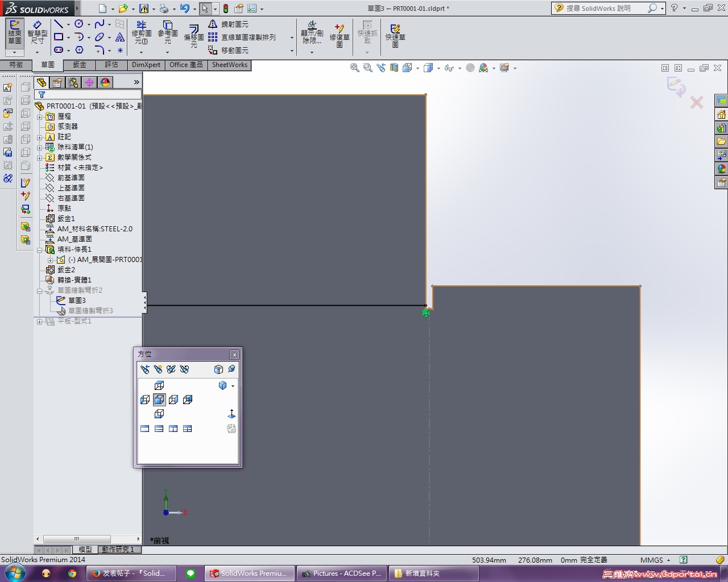
Task: Toggle the View Selector cube in 方位 dialog
Action: pyautogui.click(x=218, y=369)
